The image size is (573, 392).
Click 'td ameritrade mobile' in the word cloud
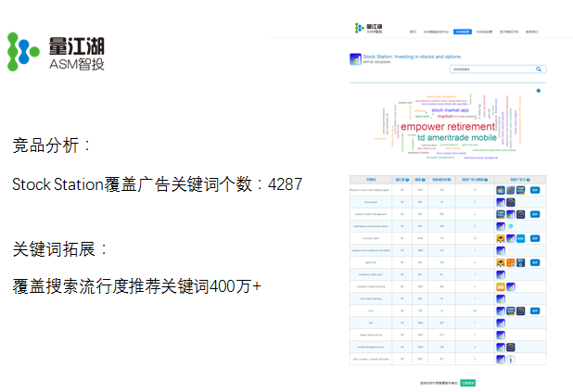[457, 138]
